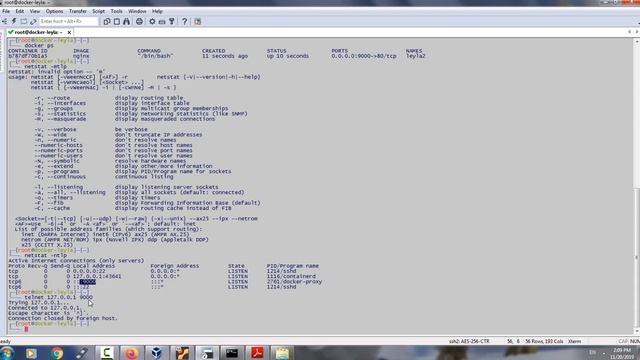The width and height of the screenshot is (640, 360).
Task: Click the Quick Connect lightning icon
Action: pyautogui.click(x=14, y=21)
